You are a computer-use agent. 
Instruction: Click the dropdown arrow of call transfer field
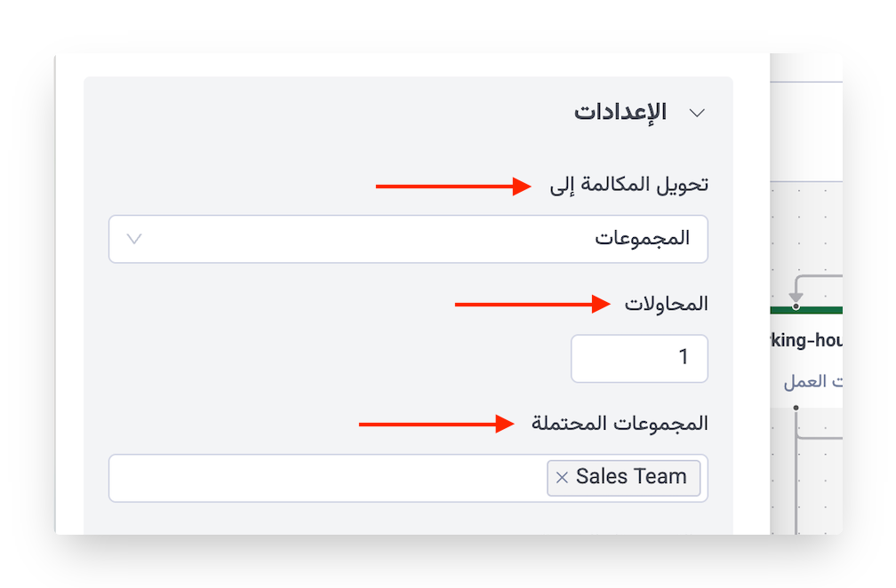134,239
